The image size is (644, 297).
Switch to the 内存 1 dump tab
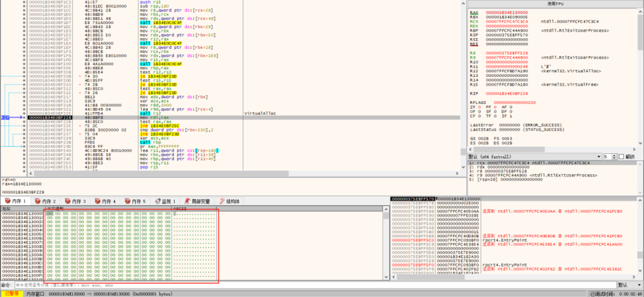click(16, 202)
